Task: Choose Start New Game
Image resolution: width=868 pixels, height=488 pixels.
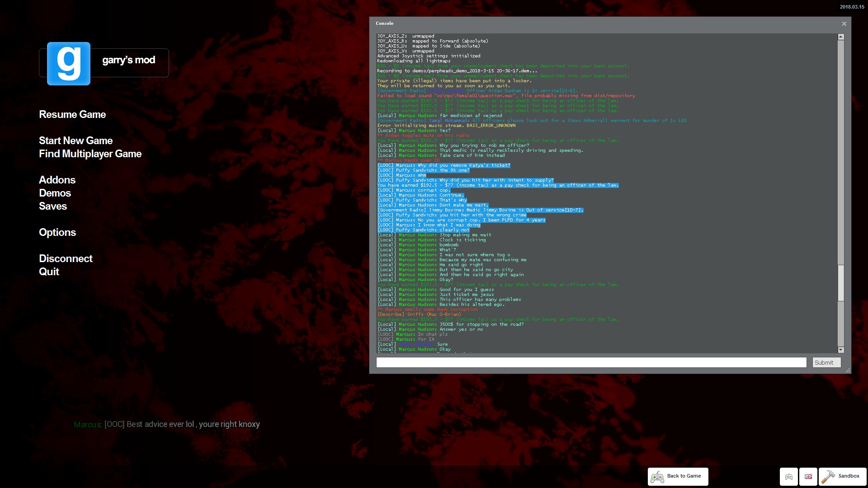Action: tap(75, 141)
